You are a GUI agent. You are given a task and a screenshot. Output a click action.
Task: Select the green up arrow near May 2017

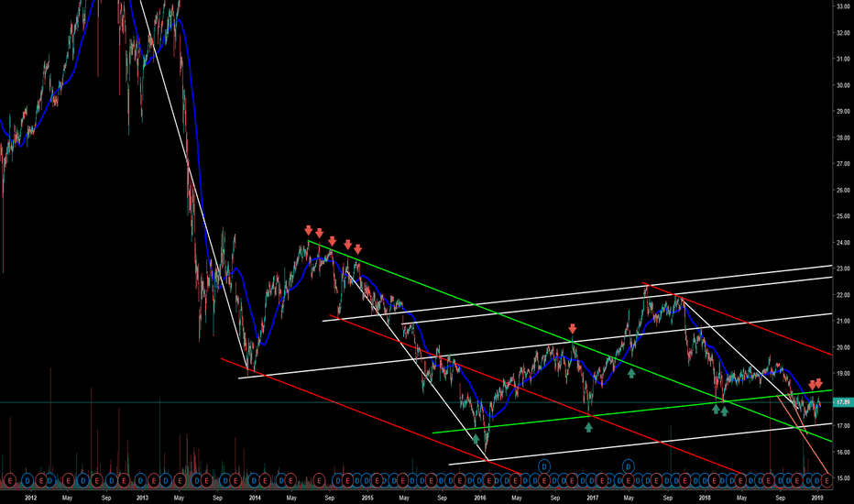coord(631,373)
